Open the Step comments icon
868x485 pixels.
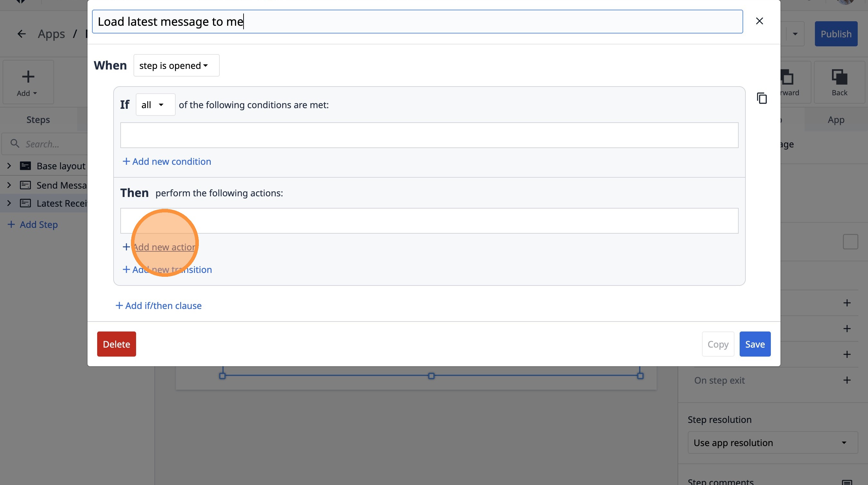point(847,482)
